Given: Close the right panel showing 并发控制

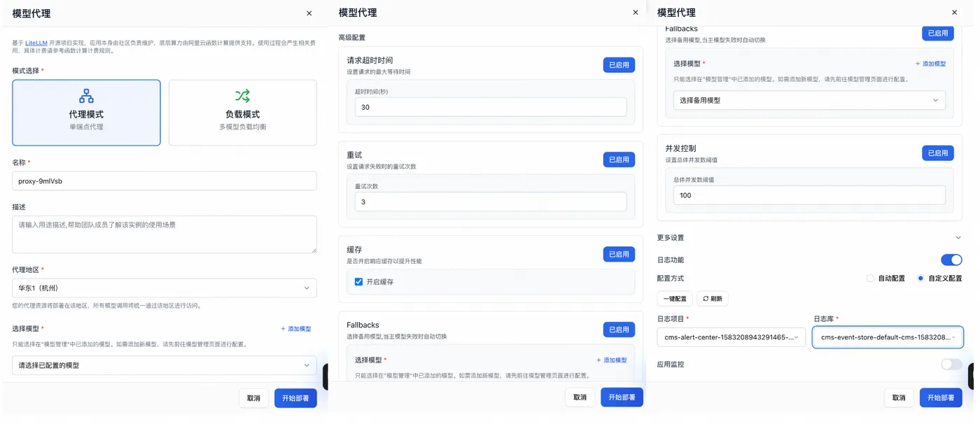Looking at the screenshot, I should click(954, 13).
